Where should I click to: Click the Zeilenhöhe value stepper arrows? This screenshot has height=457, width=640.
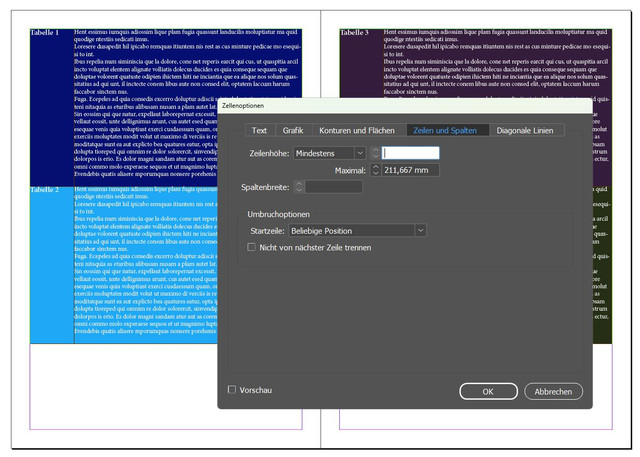[376, 153]
